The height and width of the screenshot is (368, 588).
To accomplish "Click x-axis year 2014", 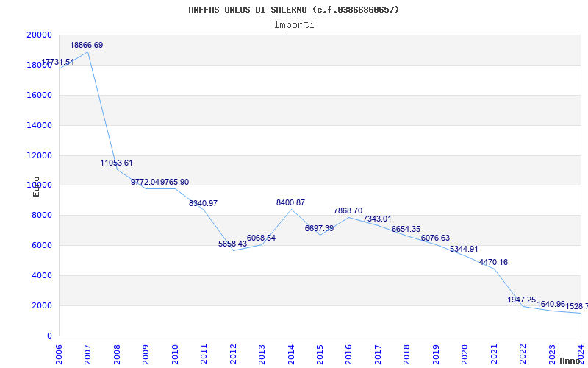I will pyautogui.click(x=290, y=354).
